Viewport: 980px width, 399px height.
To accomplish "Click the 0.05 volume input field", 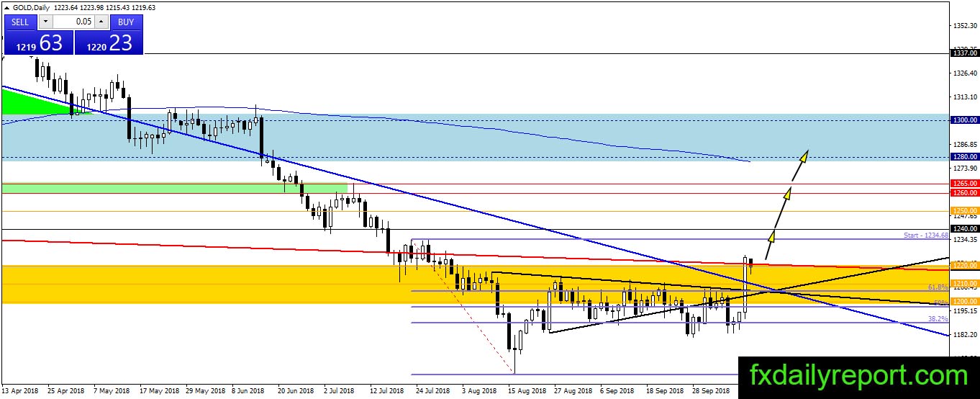I will 73,22.
